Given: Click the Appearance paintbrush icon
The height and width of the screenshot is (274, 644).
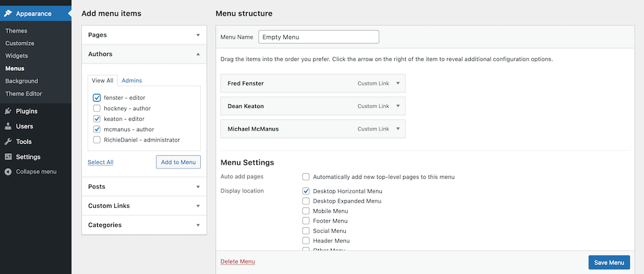Looking at the screenshot, I should pyautogui.click(x=8, y=13).
